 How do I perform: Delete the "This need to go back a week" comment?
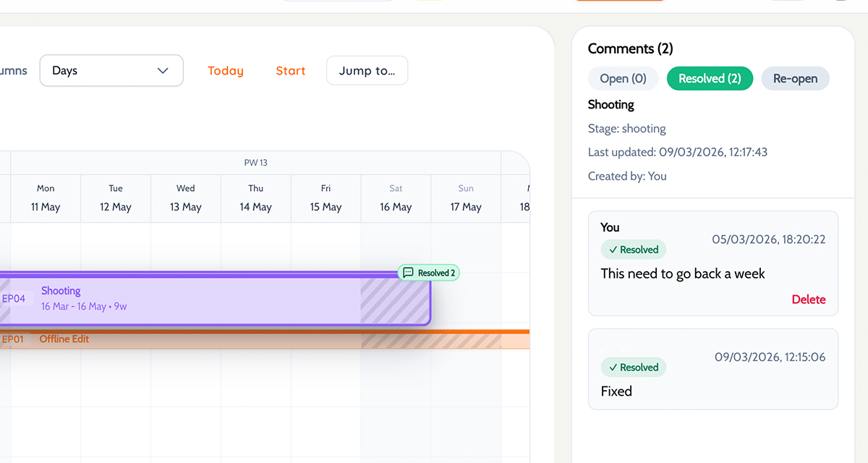click(808, 300)
